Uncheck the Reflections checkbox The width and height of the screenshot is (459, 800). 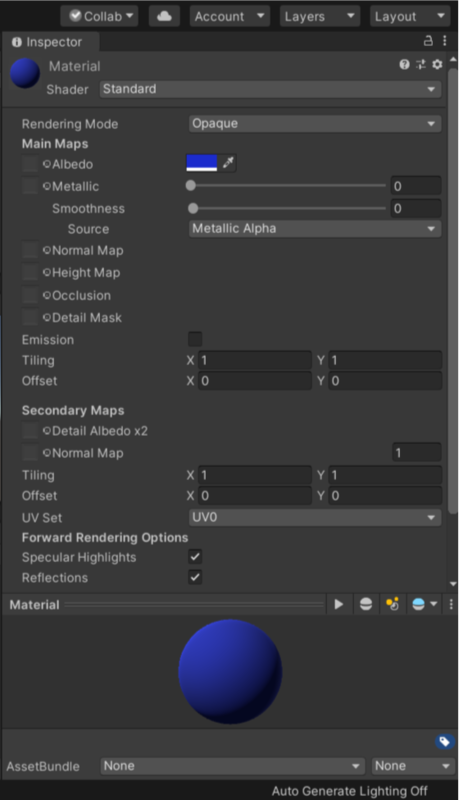pos(195,577)
